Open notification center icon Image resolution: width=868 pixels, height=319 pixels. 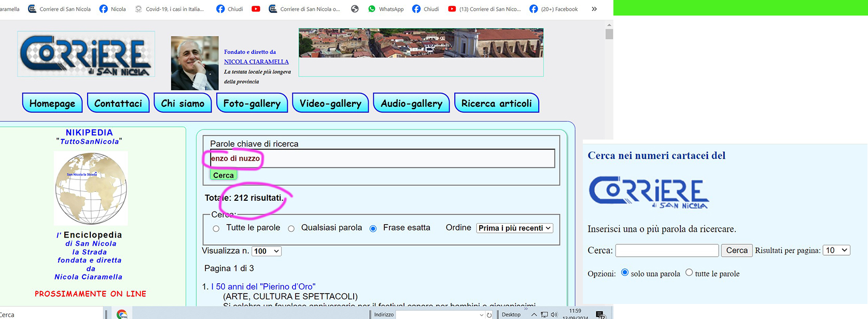[600, 315]
